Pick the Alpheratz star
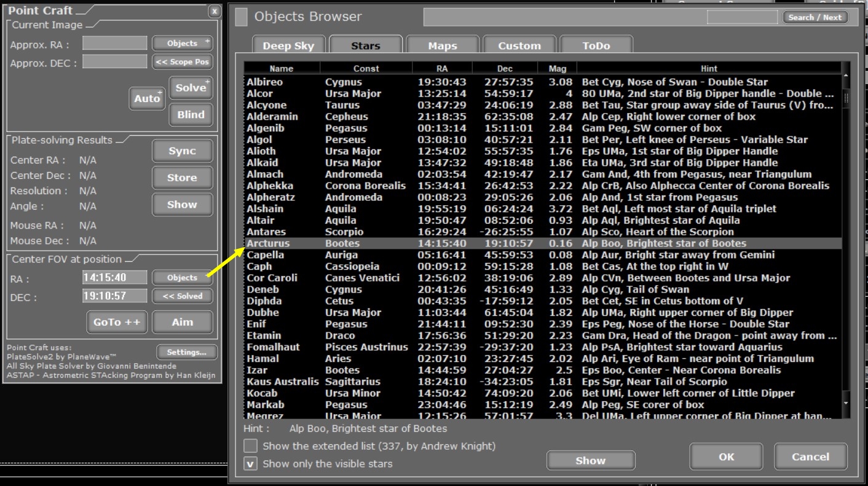 (x=542, y=197)
